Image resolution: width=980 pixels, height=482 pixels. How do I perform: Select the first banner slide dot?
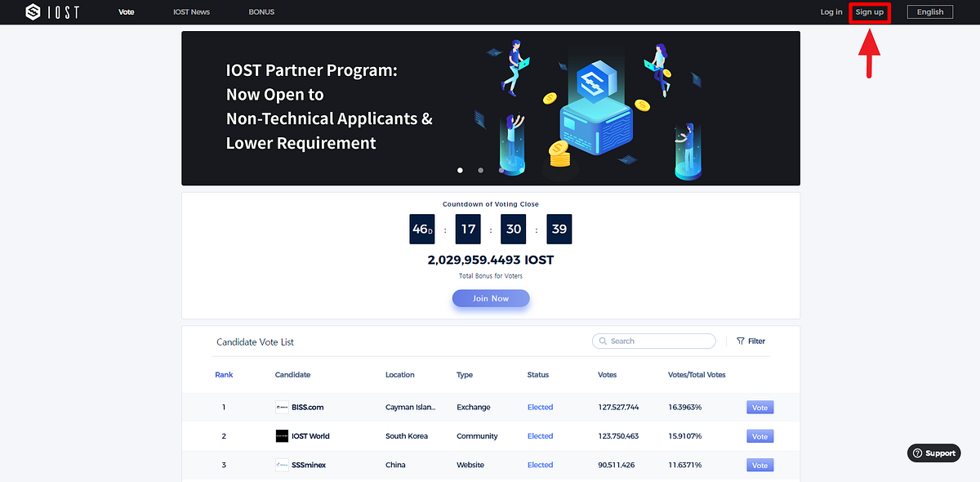tap(460, 170)
